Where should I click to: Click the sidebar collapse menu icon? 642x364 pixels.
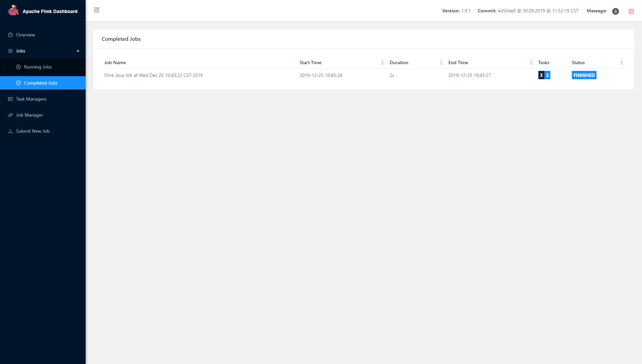pyautogui.click(x=97, y=10)
